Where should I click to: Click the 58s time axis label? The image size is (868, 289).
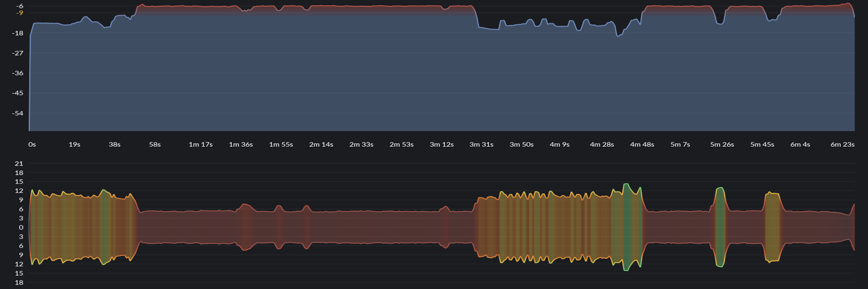tap(155, 144)
